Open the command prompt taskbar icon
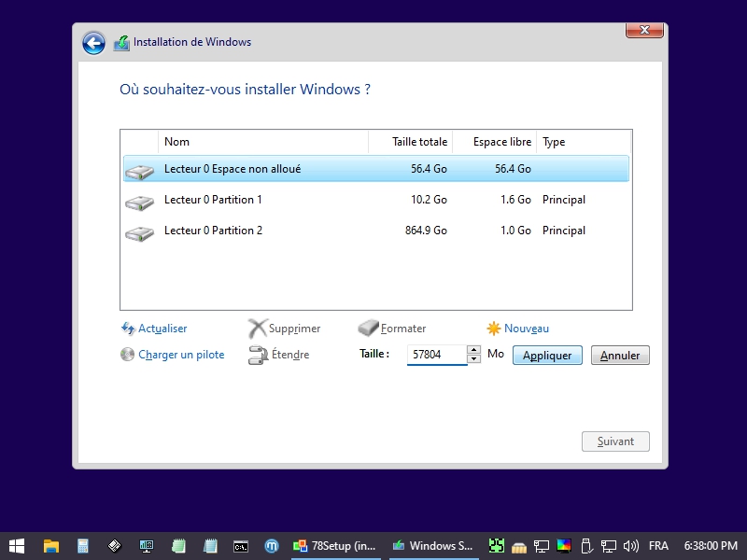Image resolution: width=747 pixels, height=560 pixels. tap(240, 546)
